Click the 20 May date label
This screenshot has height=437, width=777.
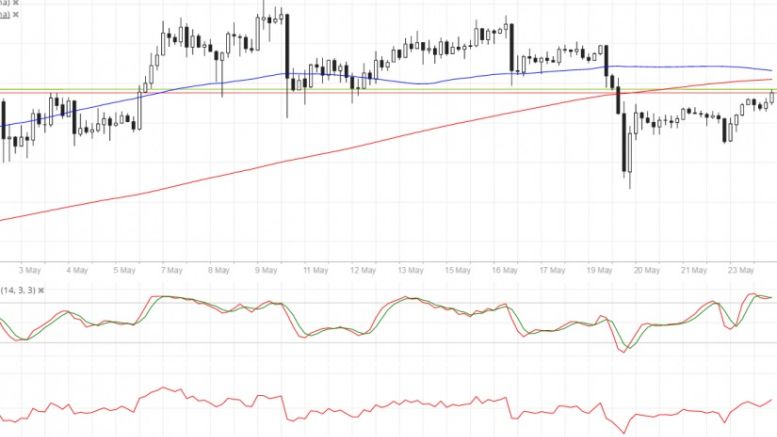tap(647, 270)
